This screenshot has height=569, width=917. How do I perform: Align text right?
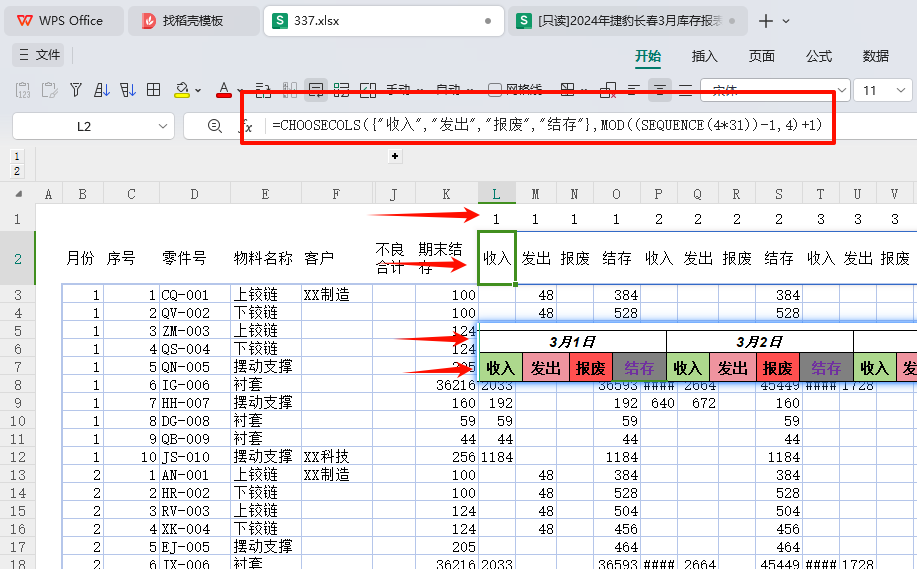pos(685,90)
